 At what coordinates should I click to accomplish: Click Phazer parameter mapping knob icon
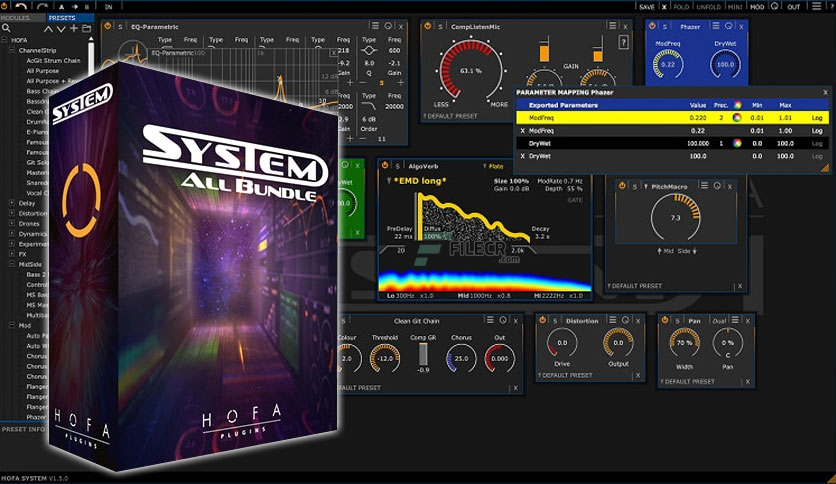pyautogui.click(x=728, y=26)
